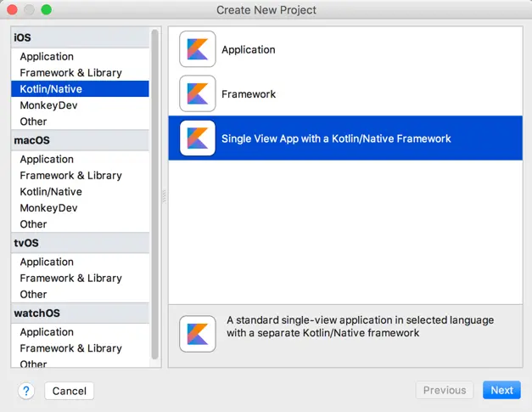Select Framework & Library under tvOS
532x412 pixels.
tap(80, 278)
